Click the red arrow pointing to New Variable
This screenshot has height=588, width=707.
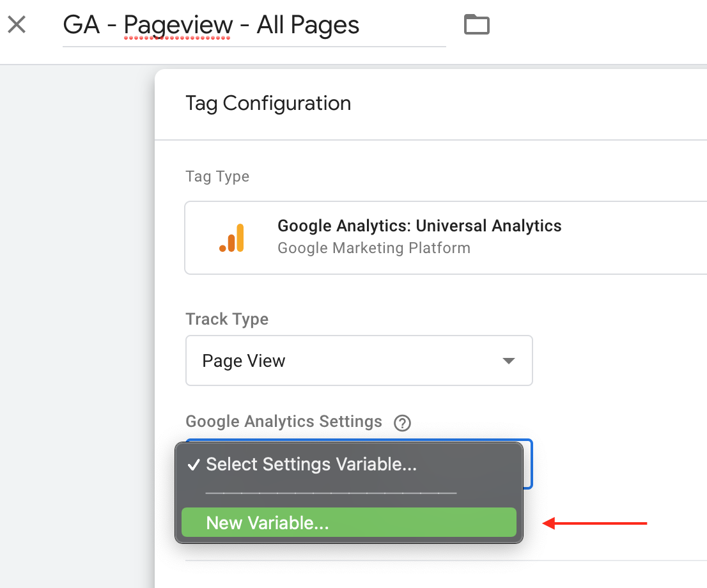point(594,523)
